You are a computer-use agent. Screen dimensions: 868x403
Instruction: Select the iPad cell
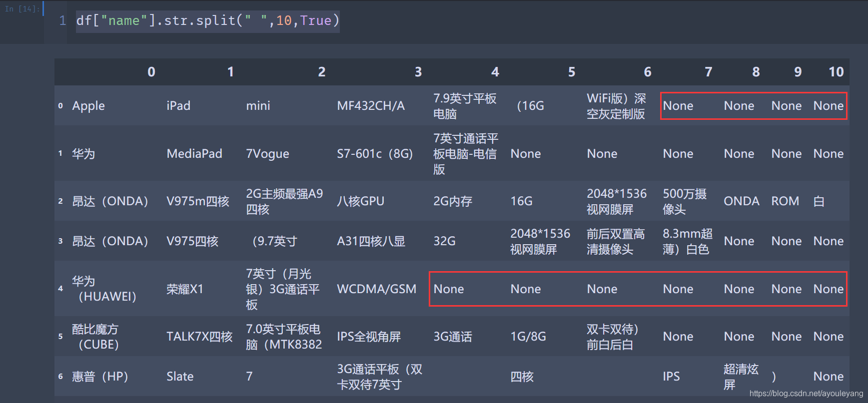click(178, 106)
